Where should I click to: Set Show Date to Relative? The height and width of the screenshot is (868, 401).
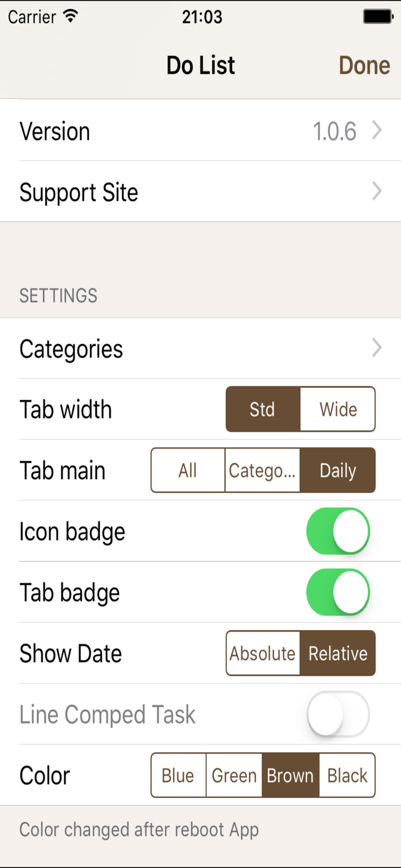[338, 653]
